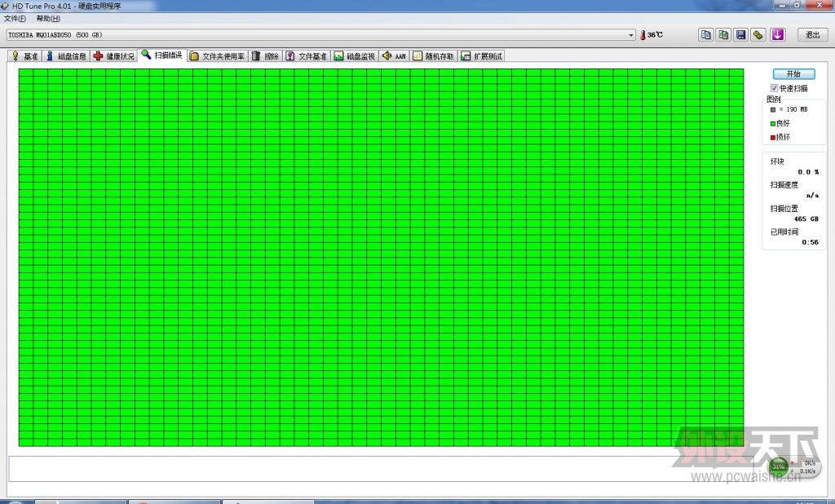
Task: Open the 文件基准 file benchmark tab
Action: [x=307, y=56]
